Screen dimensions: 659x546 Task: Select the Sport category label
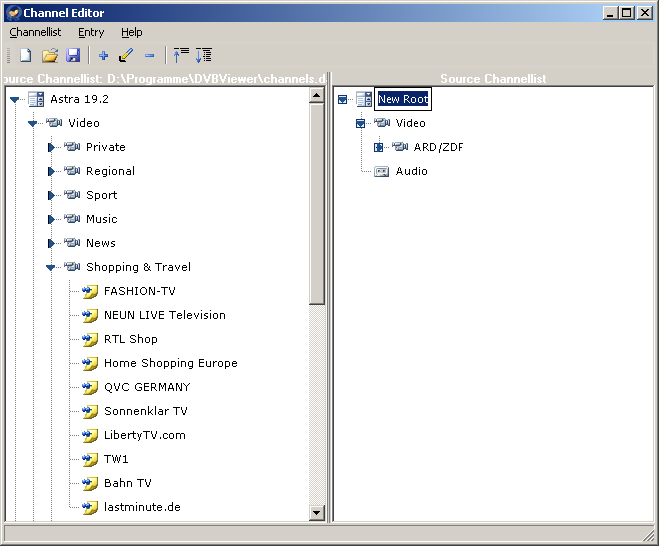pyautogui.click(x=102, y=195)
